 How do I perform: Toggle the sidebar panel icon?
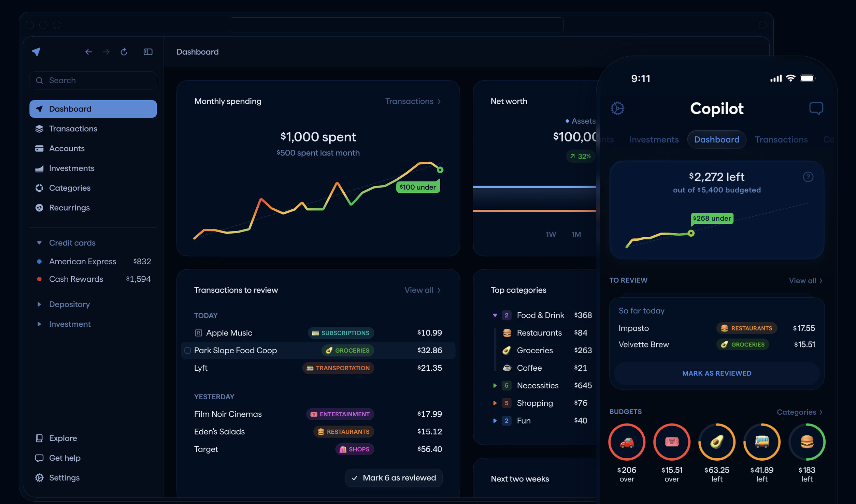148,52
